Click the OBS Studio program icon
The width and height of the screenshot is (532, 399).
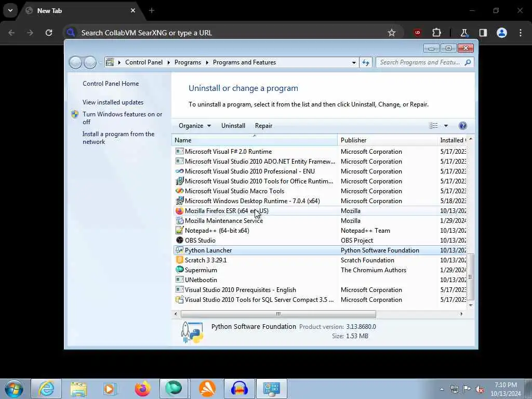pyautogui.click(x=179, y=240)
